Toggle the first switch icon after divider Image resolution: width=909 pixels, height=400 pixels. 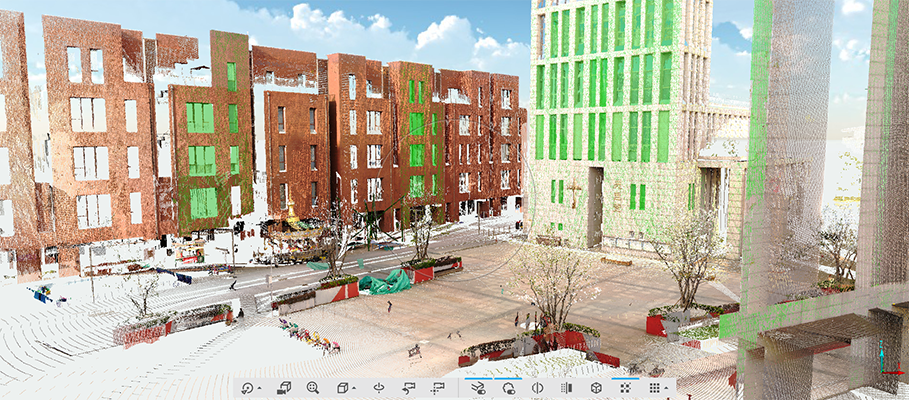478,388
